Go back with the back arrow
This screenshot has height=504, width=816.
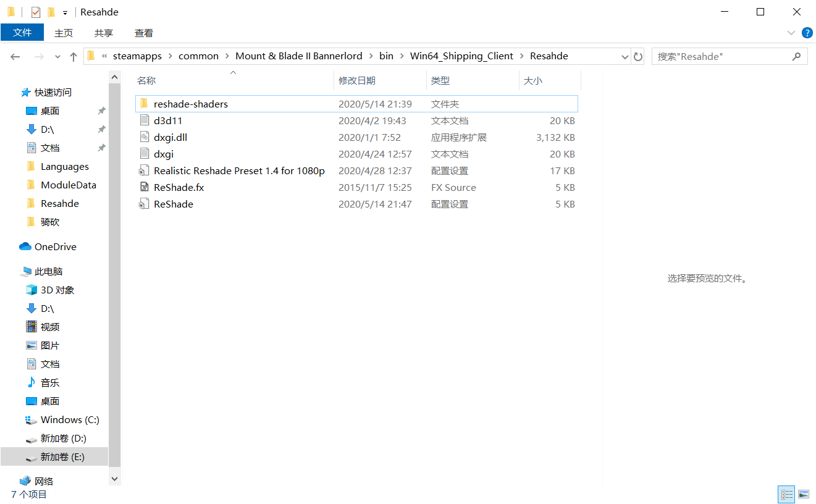pyautogui.click(x=15, y=56)
